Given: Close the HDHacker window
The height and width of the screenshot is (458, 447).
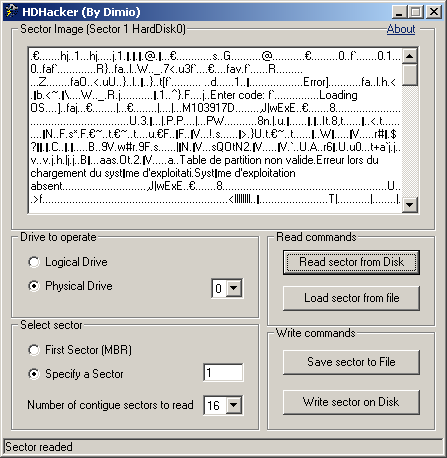Looking at the screenshot, I should [434, 12].
